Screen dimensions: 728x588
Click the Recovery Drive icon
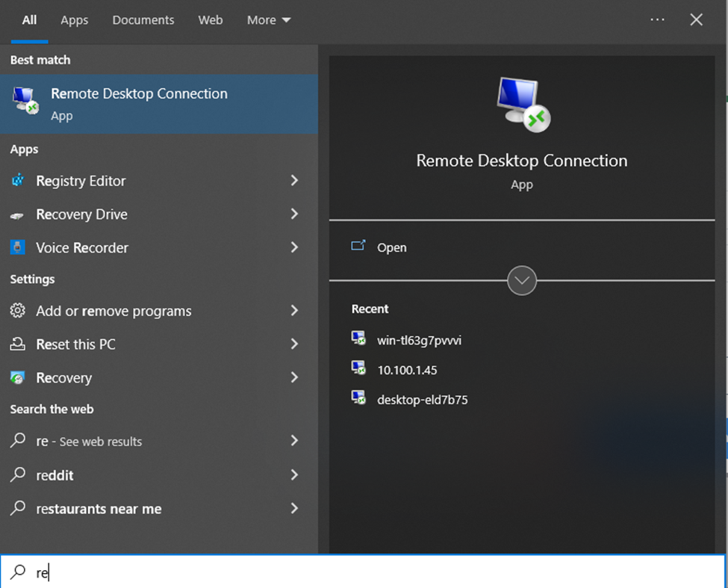pos(18,214)
